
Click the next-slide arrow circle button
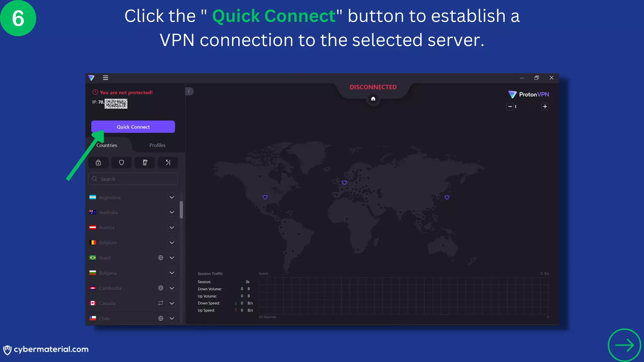624,345
